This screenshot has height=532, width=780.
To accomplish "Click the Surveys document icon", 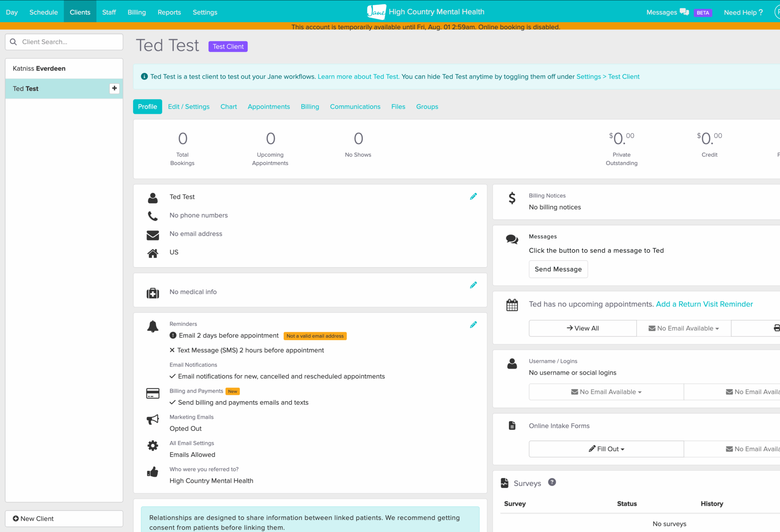I will [505, 483].
